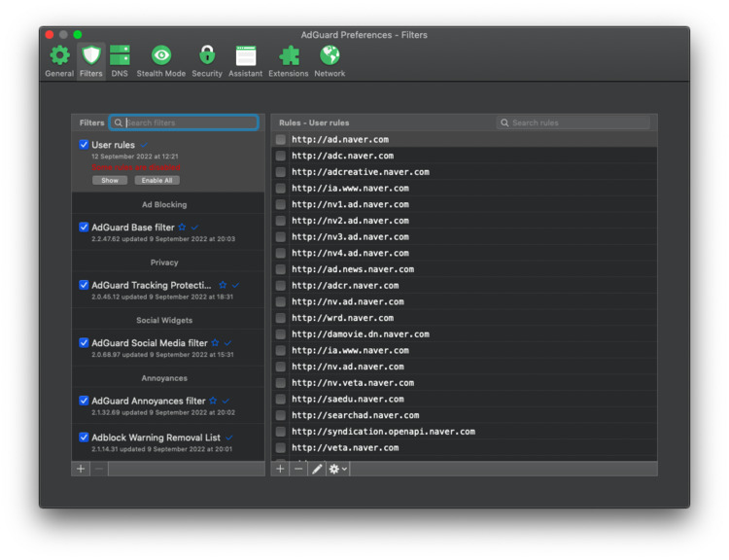Enable the http://ad.naver.com rule checkbox
729x560 pixels.
coord(280,140)
